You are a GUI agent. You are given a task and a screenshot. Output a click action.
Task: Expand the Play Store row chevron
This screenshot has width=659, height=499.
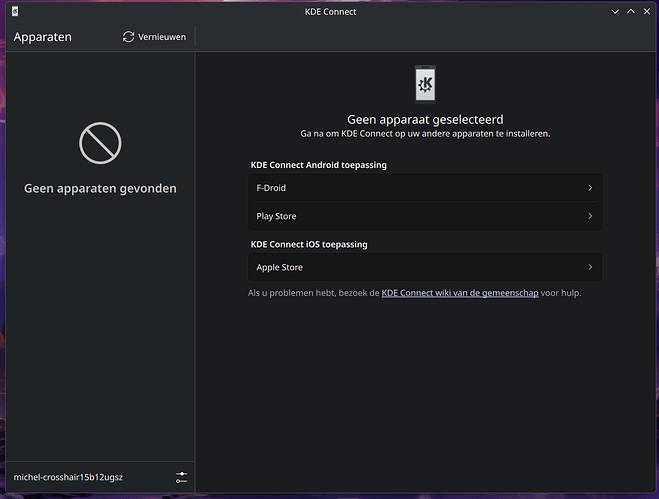590,216
